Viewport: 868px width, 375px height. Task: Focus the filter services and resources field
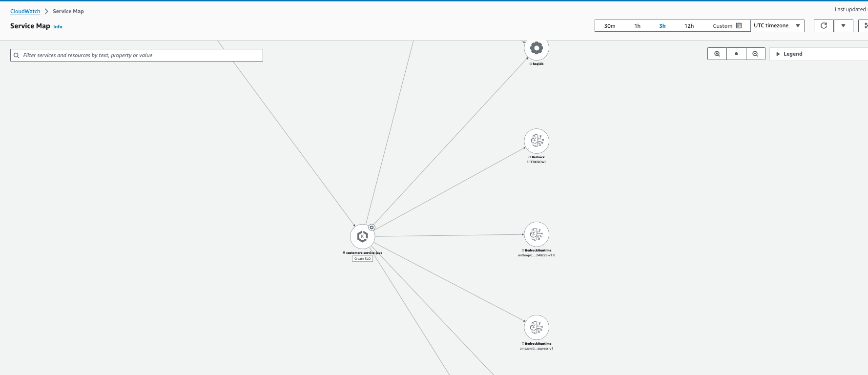tap(137, 55)
